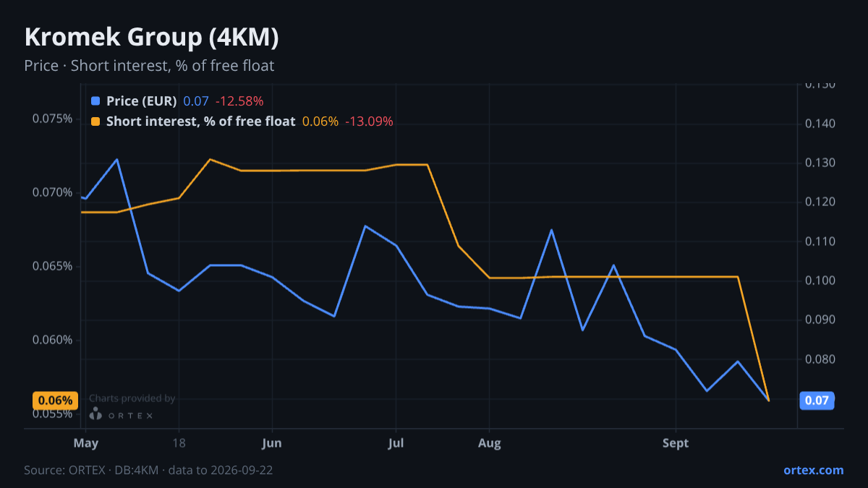Click the blue Price (EUR) legend swatch
Screen dimensions: 868x488
[95, 101]
